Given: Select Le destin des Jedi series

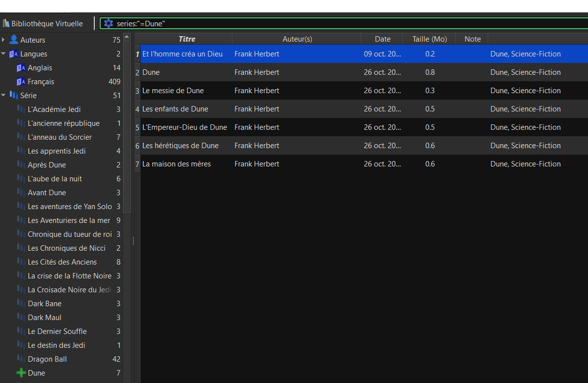Looking at the screenshot, I should tap(56, 345).
